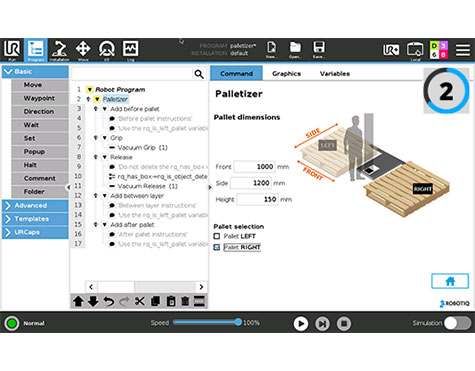Select the Program tab icon

(x=36, y=50)
